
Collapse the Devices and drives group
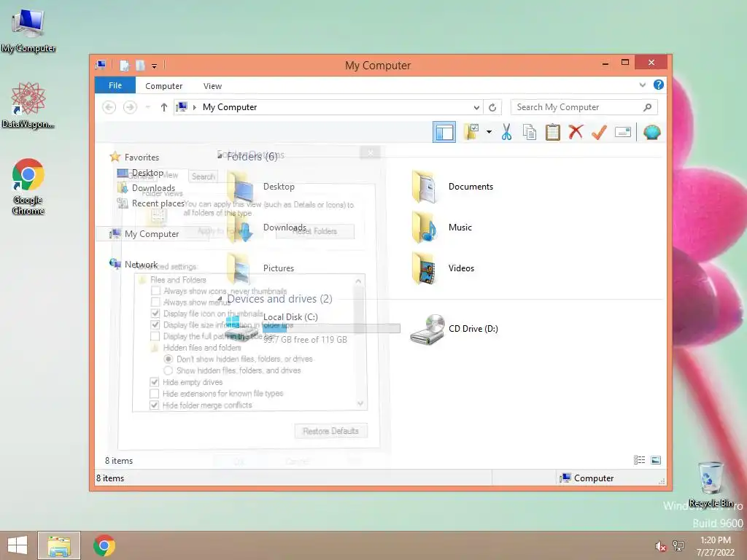point(220,298)
